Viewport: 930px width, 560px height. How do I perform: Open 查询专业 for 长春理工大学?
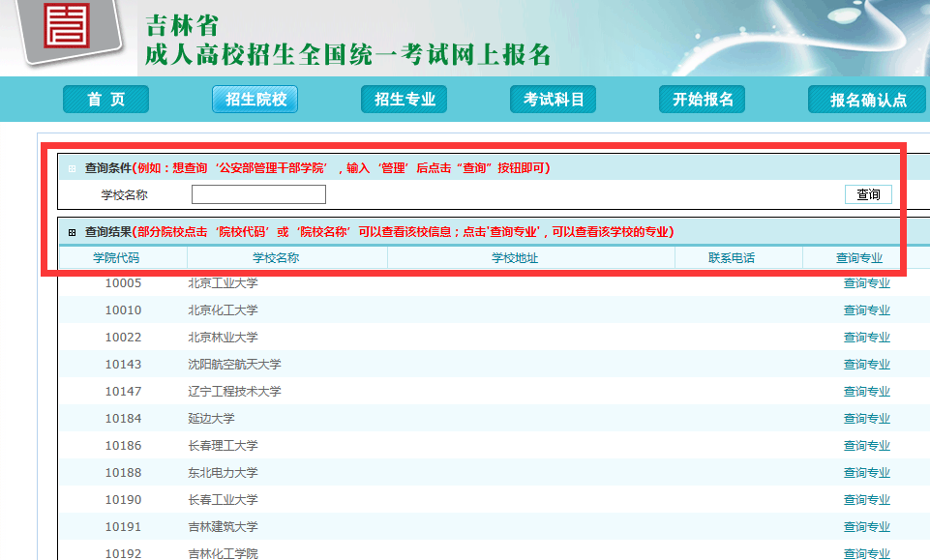867,446
